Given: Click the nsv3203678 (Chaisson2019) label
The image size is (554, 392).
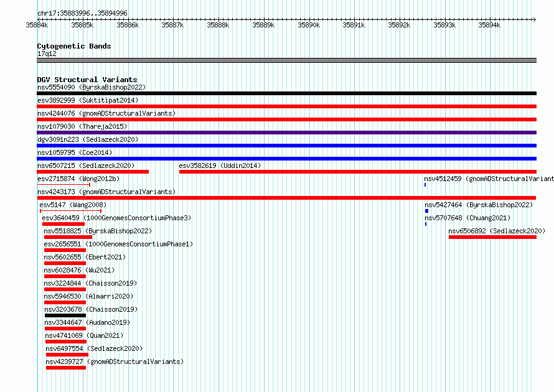Looking at the screenshot, I should [91, 309].
